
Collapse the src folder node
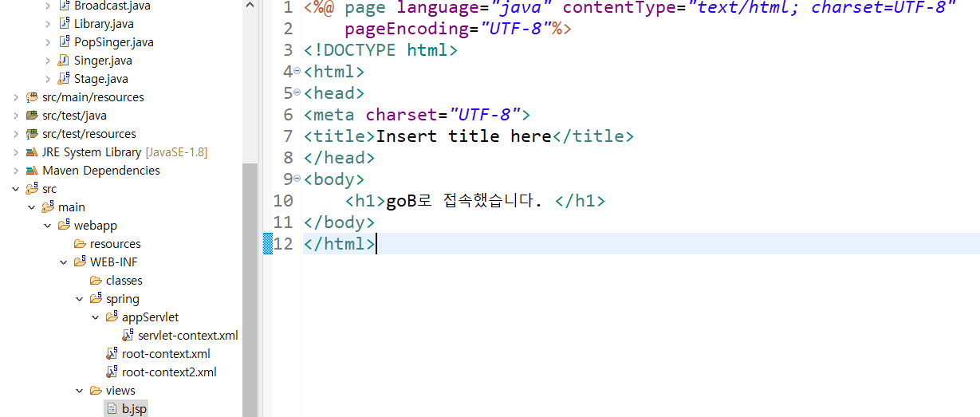(x=16, y=189)
